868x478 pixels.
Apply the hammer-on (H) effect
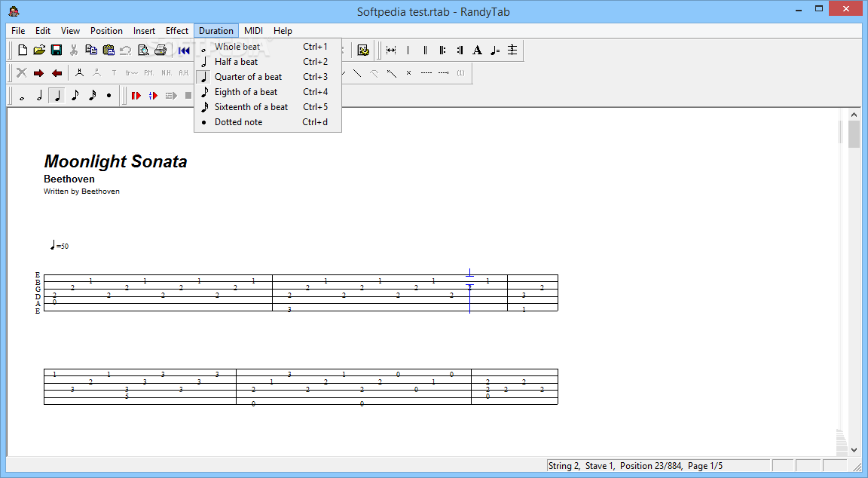80,73
